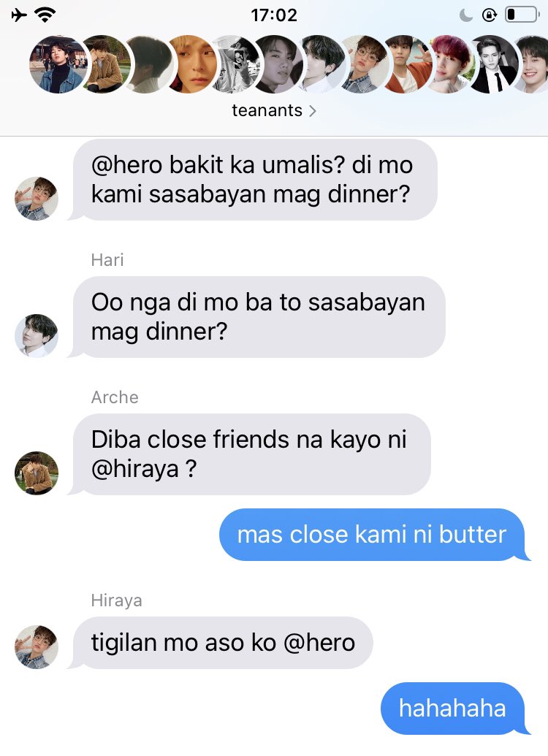This screenshot has width=548, height=756.
Task: Select the 'mas close kami ni butter' bubble
Action: pyautogui.click(x=373, y=535)
